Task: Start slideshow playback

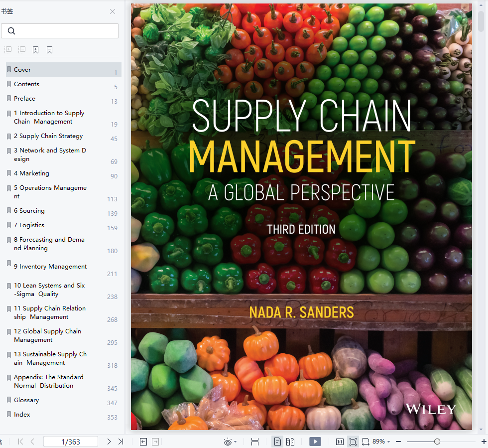Action: 315,442
